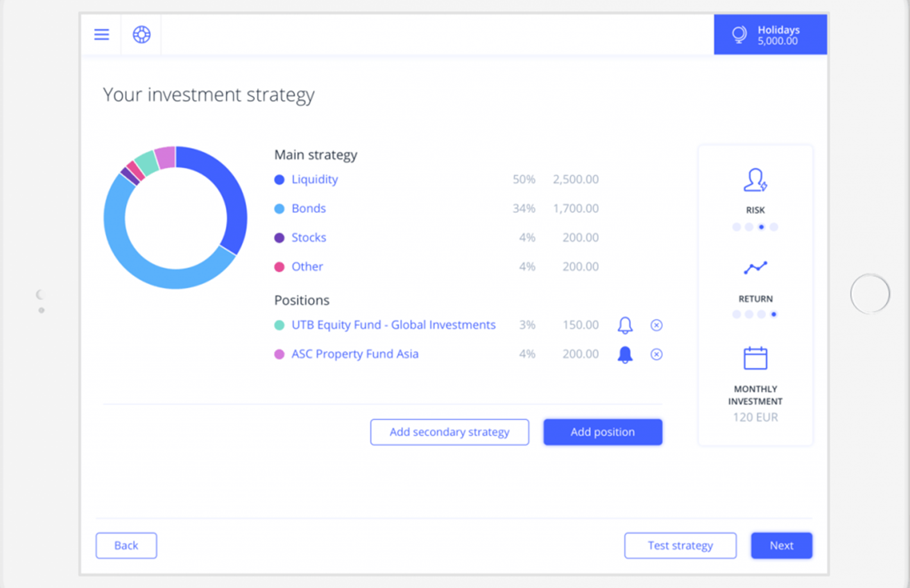Click the lifebuoy help icon
910x588 pixels.
(x=141, y=35)
